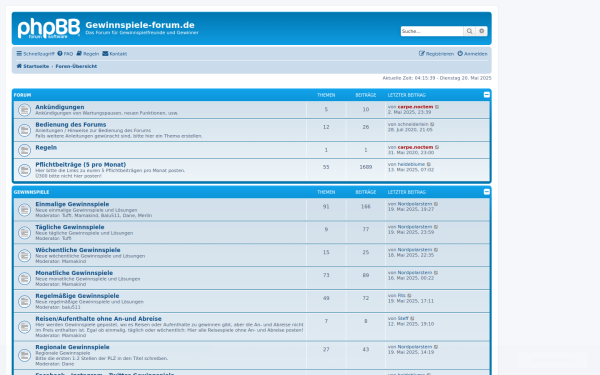Open heideblume profile in Pflichtbeiträge row

coord(411,165)
